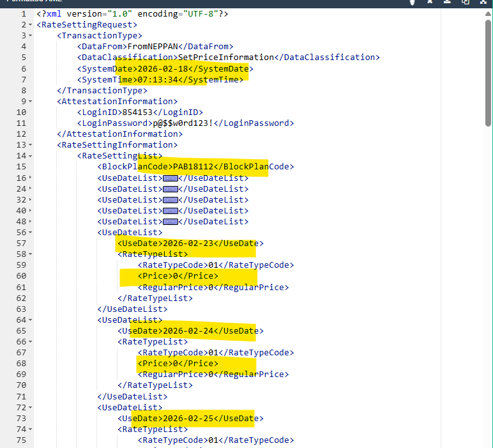Click the double-chevron collapse icon in header
The image size is (493, 448).
(412, 2)
